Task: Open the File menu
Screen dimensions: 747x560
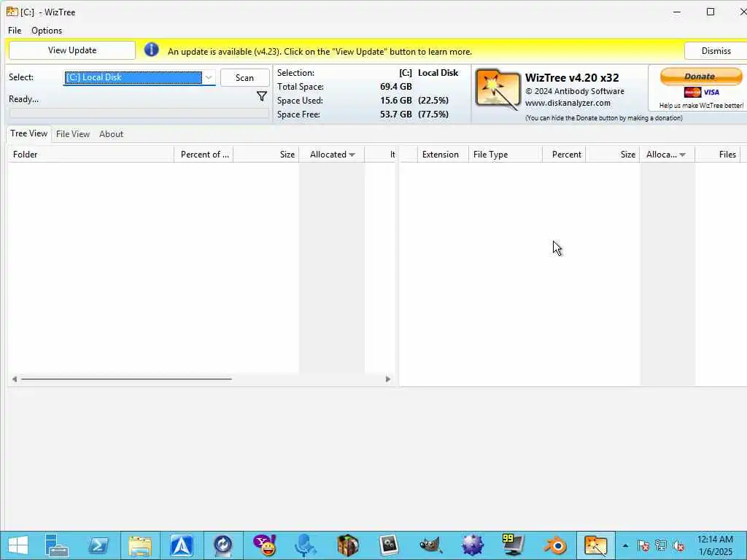Action: click(x=15, y=31)
